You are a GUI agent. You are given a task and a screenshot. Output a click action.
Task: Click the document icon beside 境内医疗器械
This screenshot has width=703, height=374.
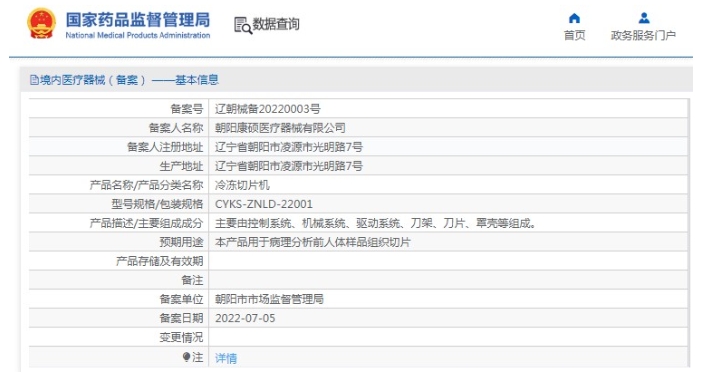[34, 80]
